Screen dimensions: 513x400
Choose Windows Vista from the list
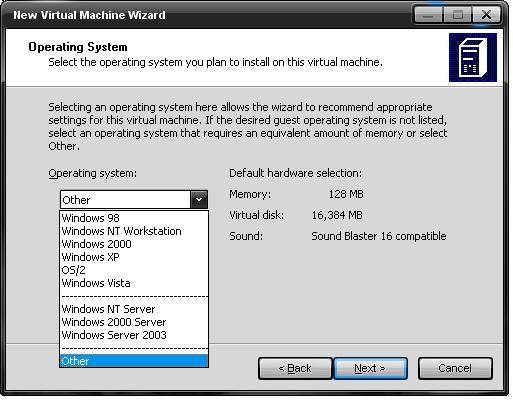click(134, 283)
